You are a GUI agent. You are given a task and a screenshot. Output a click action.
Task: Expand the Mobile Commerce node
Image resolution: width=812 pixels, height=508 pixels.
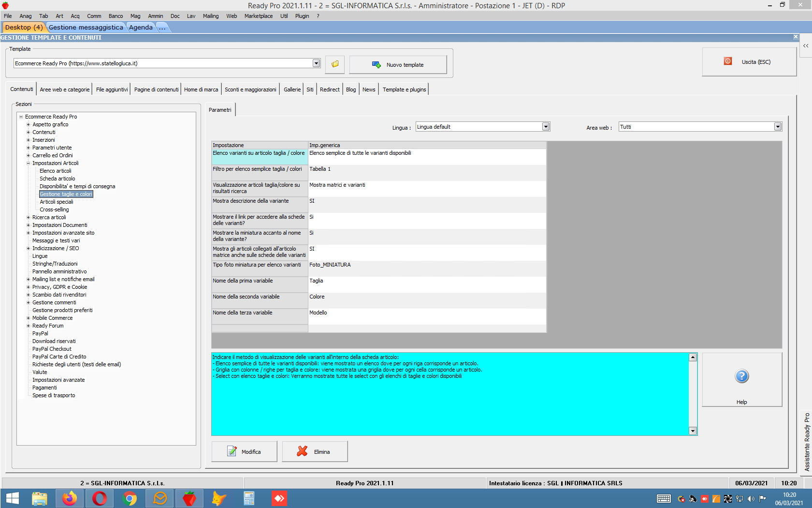click(x=28, y=318)
